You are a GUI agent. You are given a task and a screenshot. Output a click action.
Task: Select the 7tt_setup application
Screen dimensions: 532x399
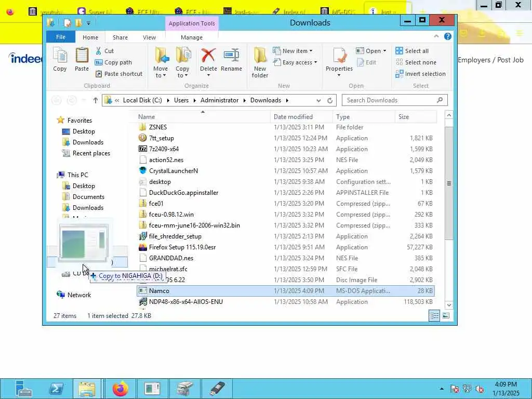tap(285, 138)
